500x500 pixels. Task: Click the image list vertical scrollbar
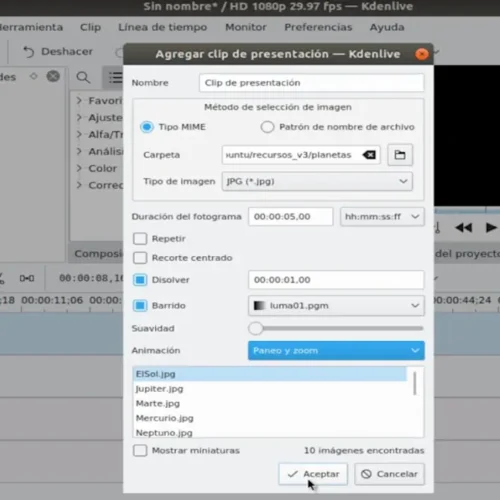pos(415,383)
